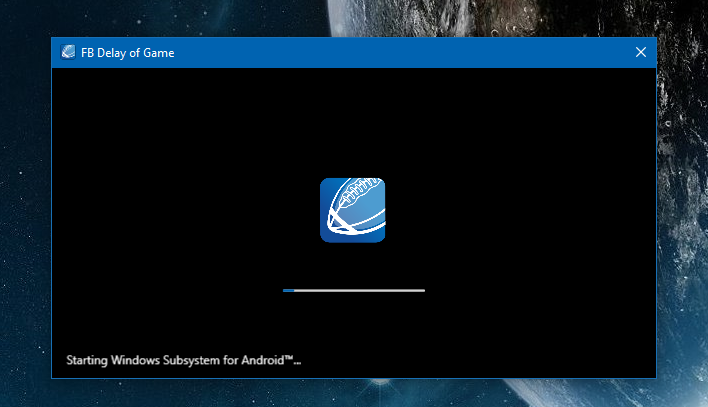Click the large football logo in the splash screen
The image size is (708, 407).
353,210
